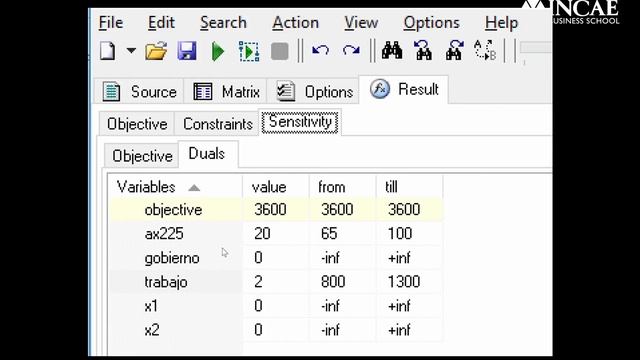Click the Redo arrow icon

351,51
